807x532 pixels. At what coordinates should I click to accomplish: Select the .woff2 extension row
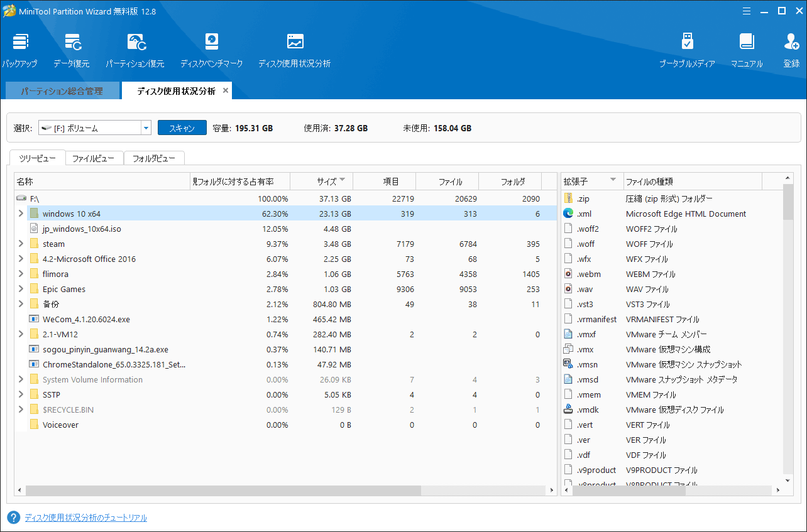coord(672,229)
